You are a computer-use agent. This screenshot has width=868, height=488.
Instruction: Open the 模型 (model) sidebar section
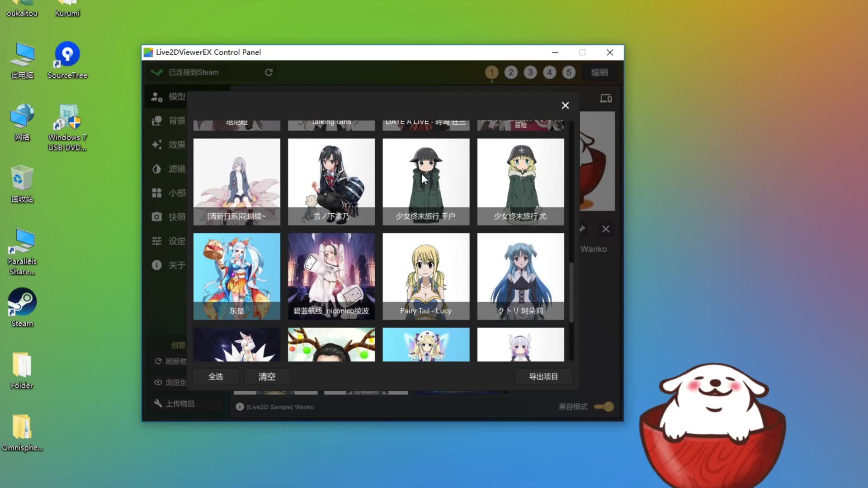pos(168,97)
